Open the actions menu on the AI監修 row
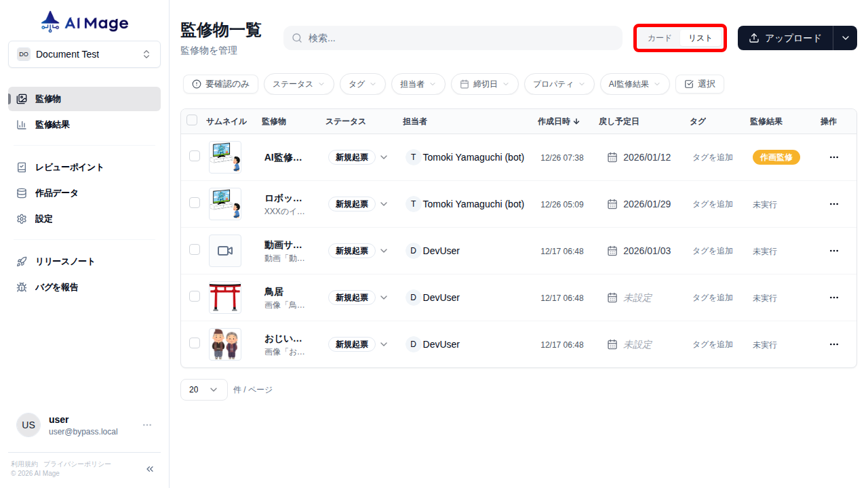The width and height of the screenshot is (868, 488). pos(833,157)
